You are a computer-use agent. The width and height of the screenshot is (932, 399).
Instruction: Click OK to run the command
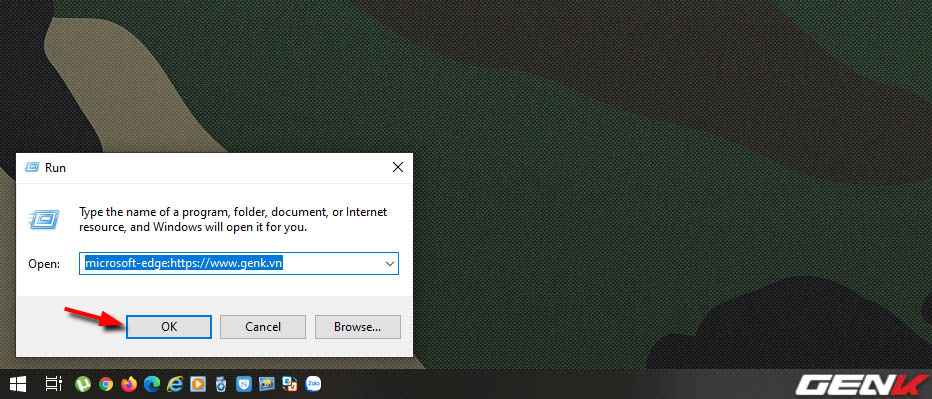[x=169, y=327]
